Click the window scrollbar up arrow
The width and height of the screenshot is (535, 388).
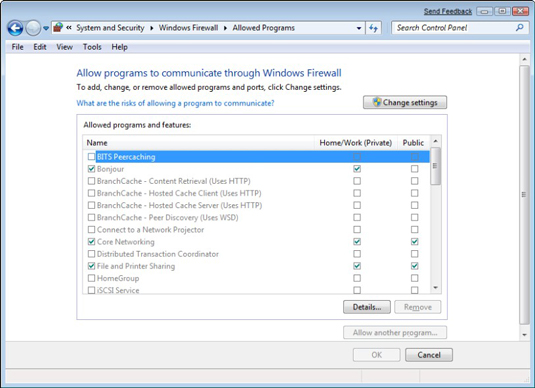(x=524, y=59)
